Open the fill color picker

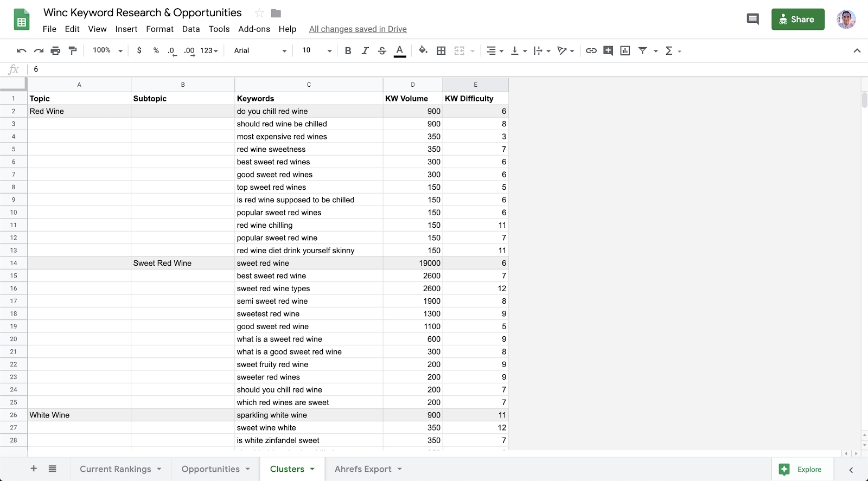(423, 50)
